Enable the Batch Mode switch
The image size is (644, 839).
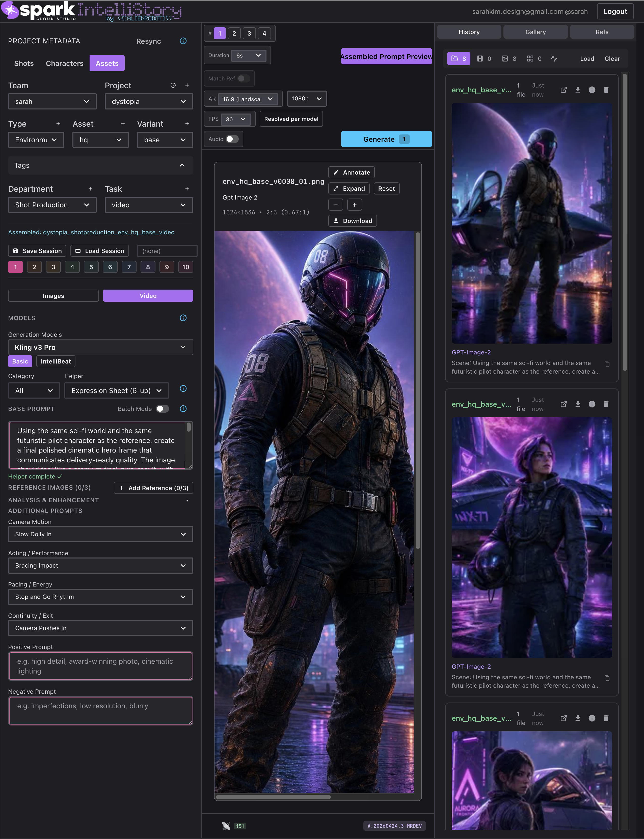[x=163, y=409]
